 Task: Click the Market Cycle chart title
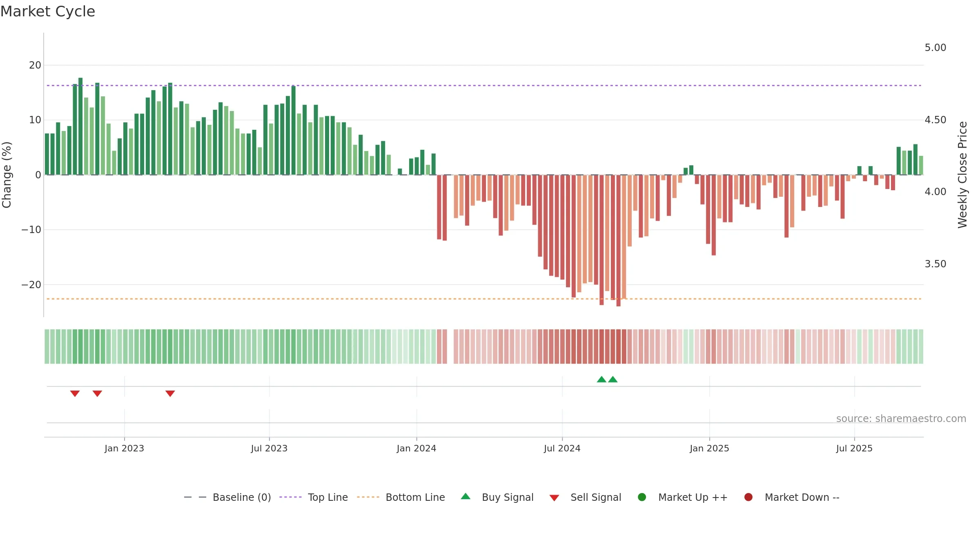click(x=48, y=11)
